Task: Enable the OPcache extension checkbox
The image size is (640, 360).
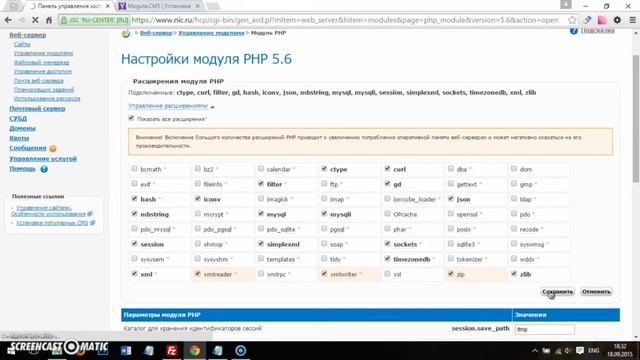Action: click(387, 213)
